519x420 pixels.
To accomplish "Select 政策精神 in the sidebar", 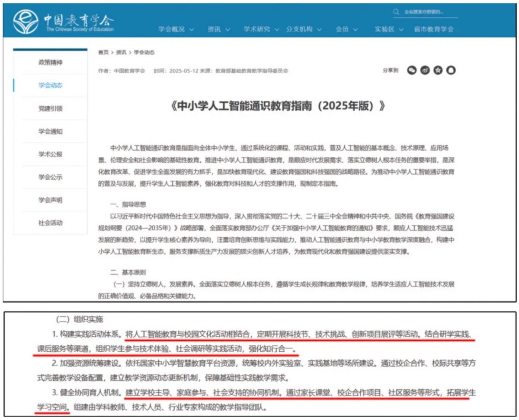I will 50,63.
